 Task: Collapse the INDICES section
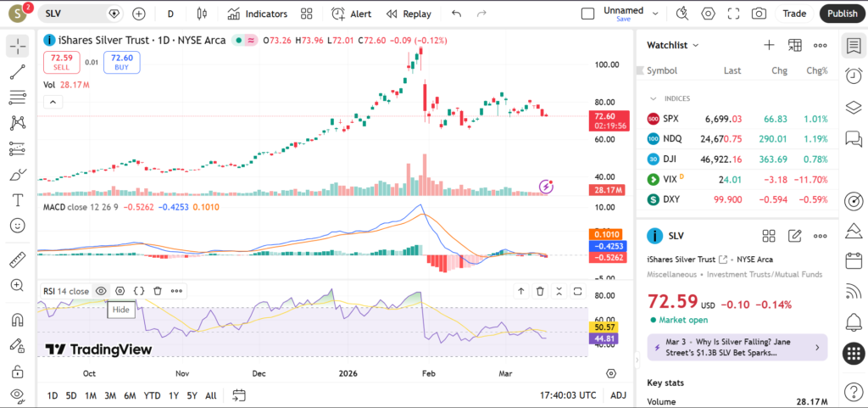[x=654, y=98]
